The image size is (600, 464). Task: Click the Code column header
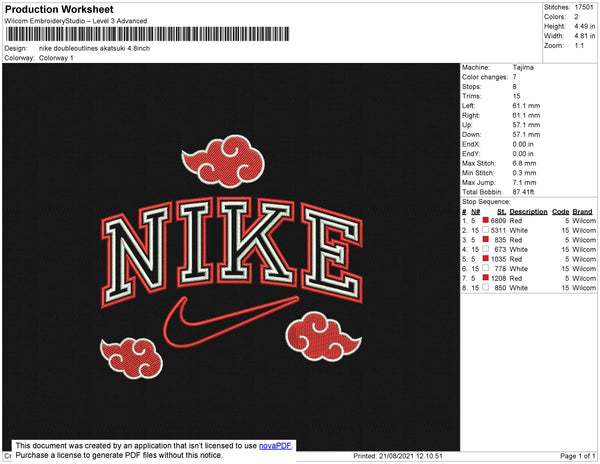(x=561, y=212)
